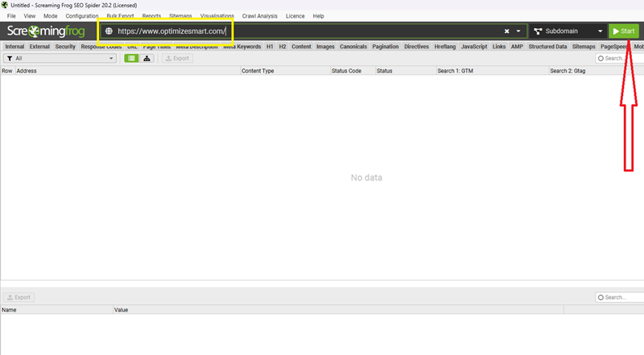Toggle the tree view icon
Image resolution: width=644 pixels, height=355 pixels.
[147, 58]
